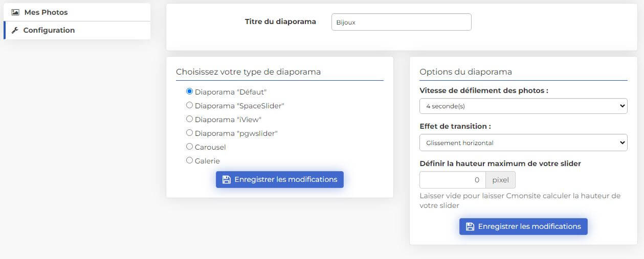
Task: Select Diaporama "pgwslider" type
Action: (x=189, y=133)
